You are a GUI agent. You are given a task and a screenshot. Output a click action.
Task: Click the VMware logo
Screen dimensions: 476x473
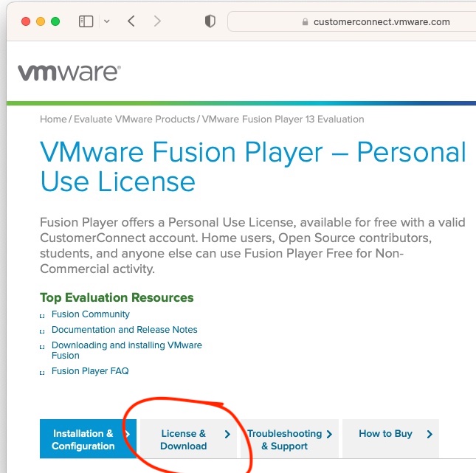[69, 72]
